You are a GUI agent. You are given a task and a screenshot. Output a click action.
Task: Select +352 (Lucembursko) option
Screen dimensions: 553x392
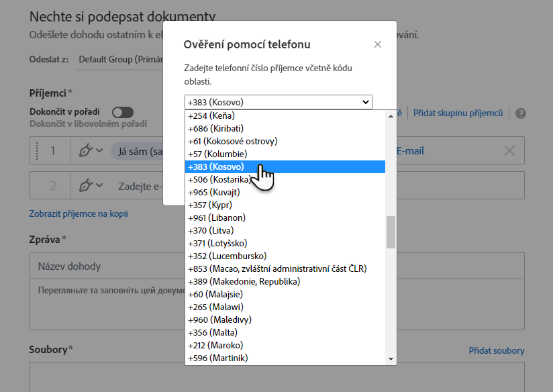[227, 256]
